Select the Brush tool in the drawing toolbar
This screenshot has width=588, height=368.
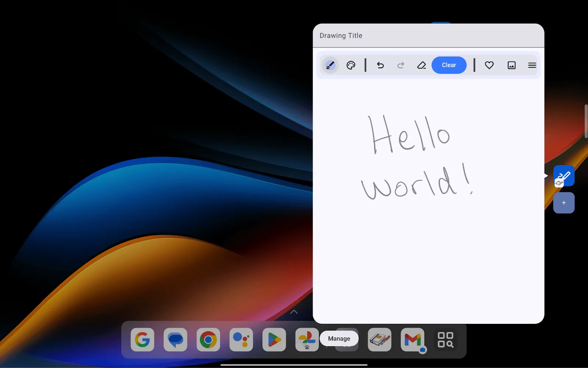coord(330,65)
